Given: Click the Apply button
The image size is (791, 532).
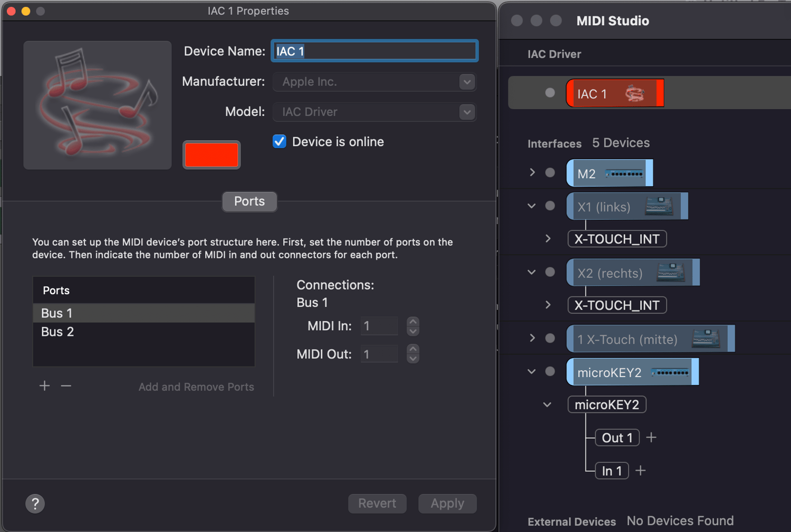Looking at the screenshot, I should (447, 504).
